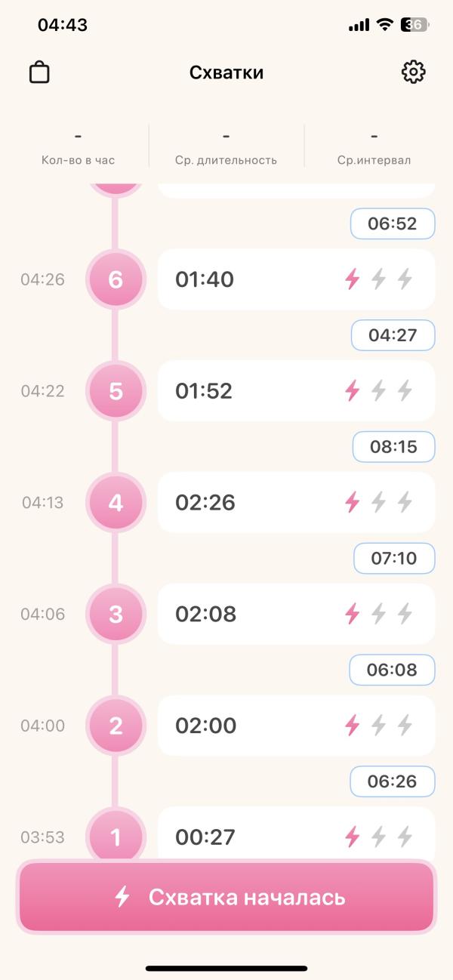Tap the third lightning bolt for contraction 3
The image size is (453, 980).
point(405,614)
